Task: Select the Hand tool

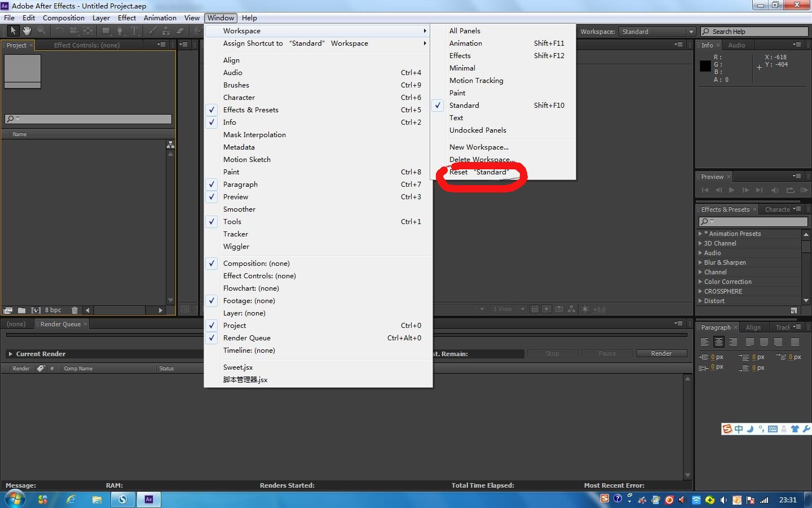Action: point(27,30)
